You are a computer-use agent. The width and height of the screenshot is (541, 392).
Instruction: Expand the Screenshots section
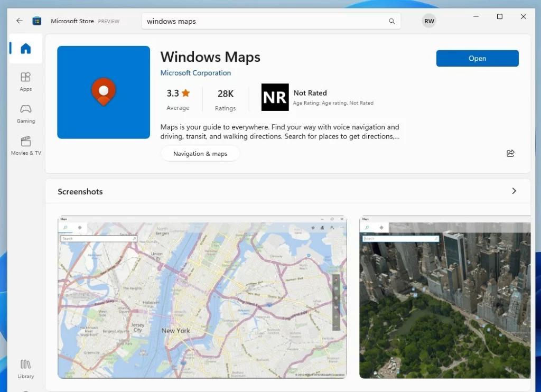(x=514, y=191)
